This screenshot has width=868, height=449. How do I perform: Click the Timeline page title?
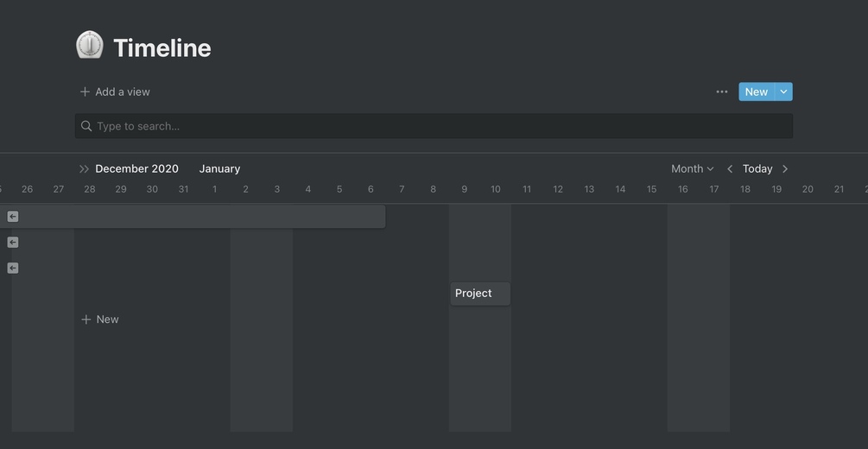162,47
